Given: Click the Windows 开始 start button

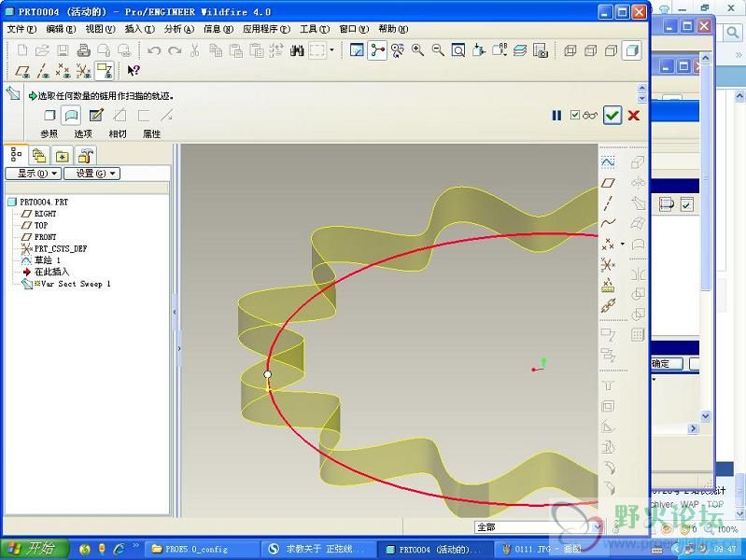Looking at the screenshot, I should click(35, 549).
